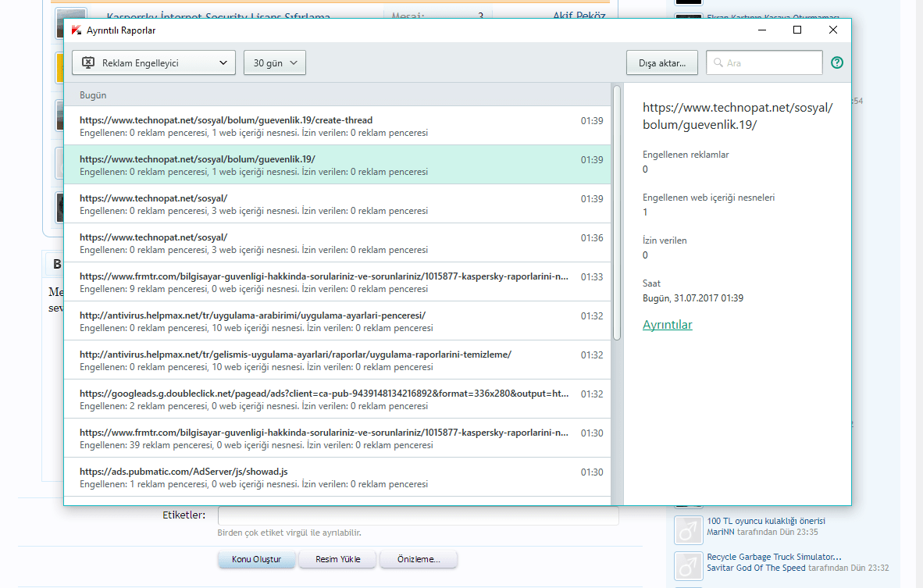Open the Reklam Engelleyici component dropdown

pos(154,62)
